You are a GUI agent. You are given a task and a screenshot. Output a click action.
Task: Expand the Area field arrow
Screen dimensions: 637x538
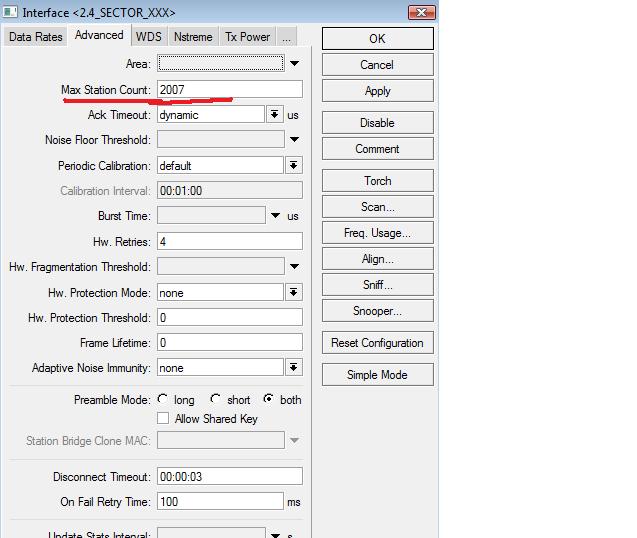(x=295, y=63)
